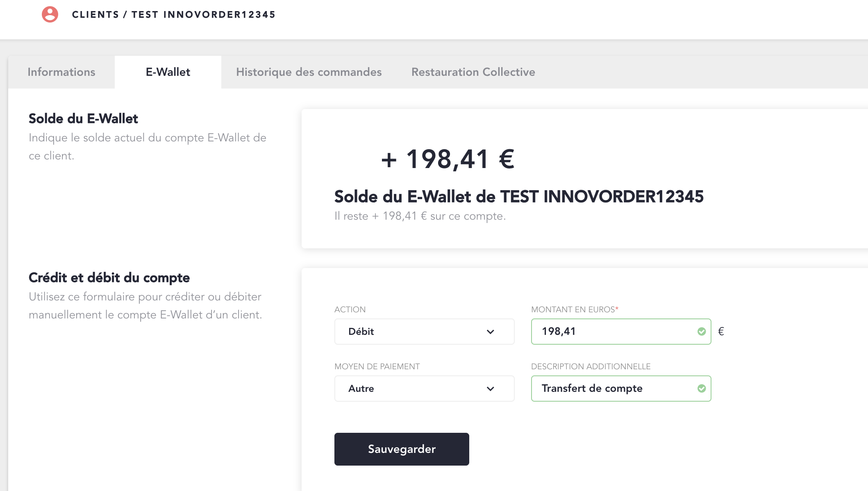Viewport: 868px width, 491px height.
Task: Select the E-Wallet tab
Action: 168,72
